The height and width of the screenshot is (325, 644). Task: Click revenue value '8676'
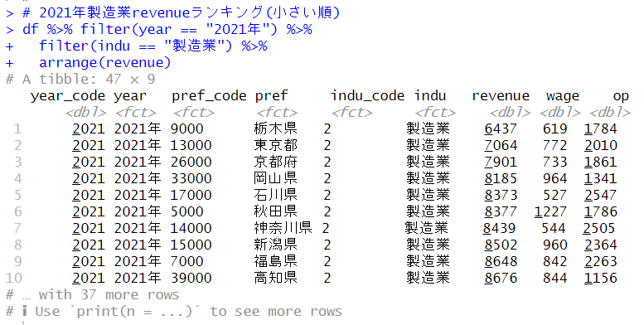501,279
